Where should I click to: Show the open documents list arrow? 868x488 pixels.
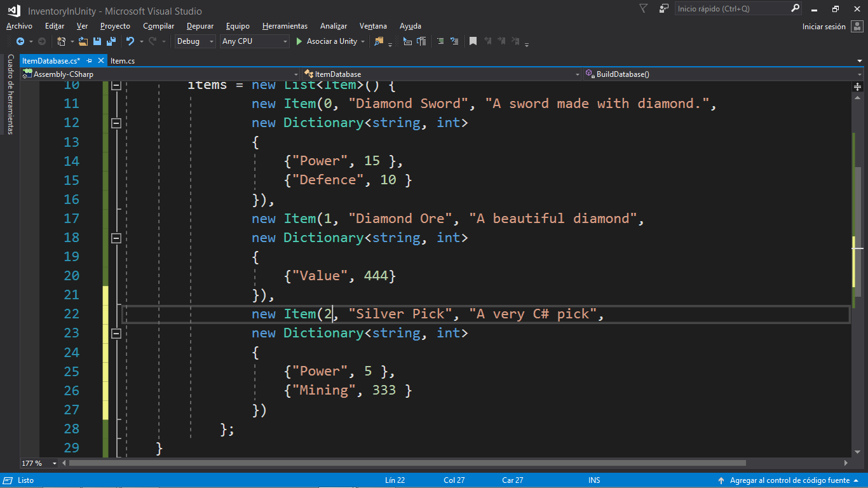[x=859, y=61]
